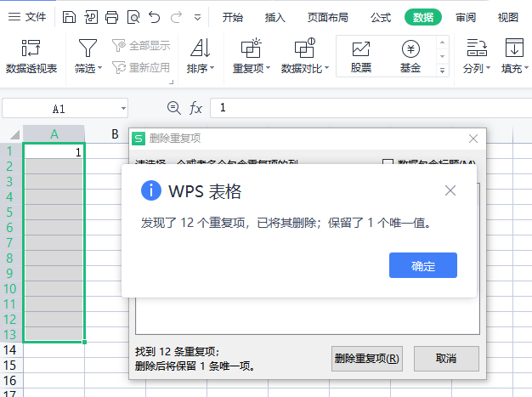Open the 文件 menu
The height and width of the screenshot is (397, 532).
[27, 17]
